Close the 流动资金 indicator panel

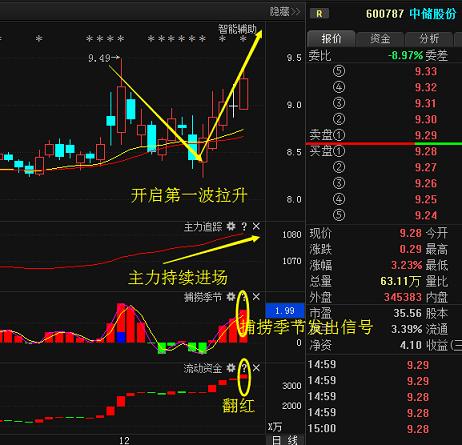[x=256, y=368]
